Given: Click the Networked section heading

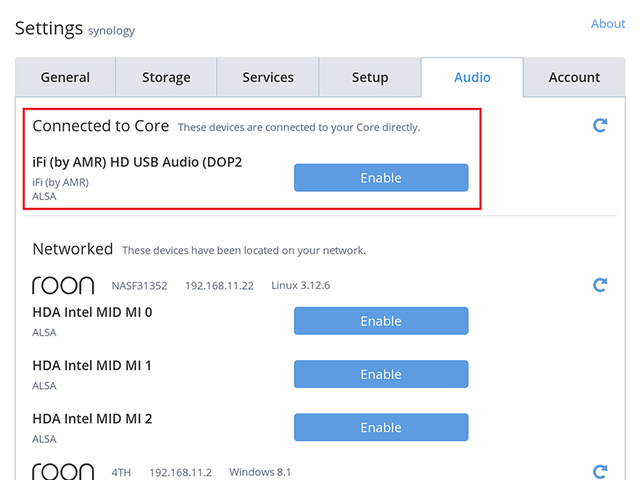Looking at the screenshot, I should [72, 249].
